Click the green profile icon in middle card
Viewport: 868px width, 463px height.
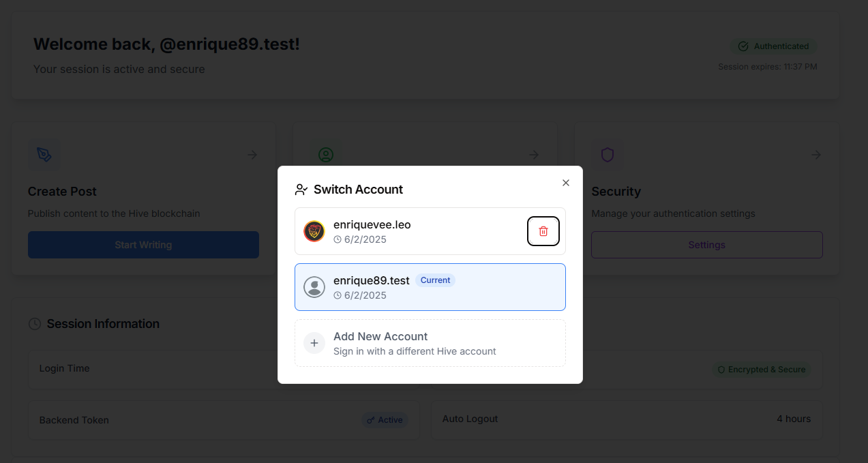326,155
